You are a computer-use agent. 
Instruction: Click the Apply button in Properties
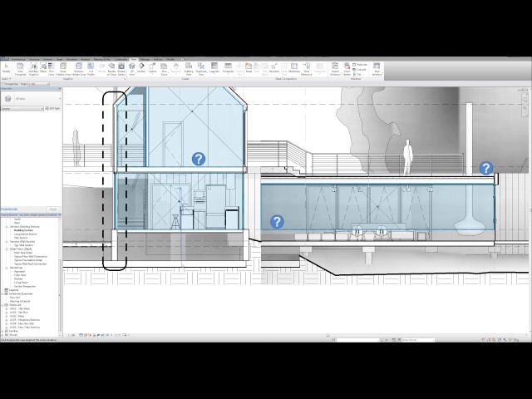pyautogui.click(x=53, y=209)
